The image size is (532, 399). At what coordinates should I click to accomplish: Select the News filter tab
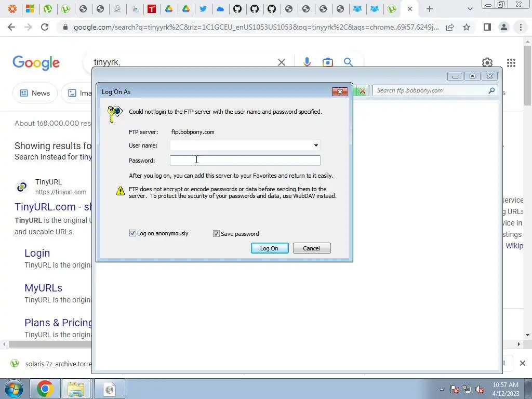tap(35, 93)
